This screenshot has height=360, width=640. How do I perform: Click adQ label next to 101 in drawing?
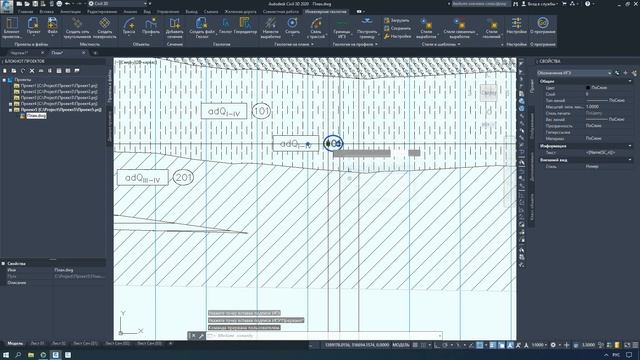224,111
